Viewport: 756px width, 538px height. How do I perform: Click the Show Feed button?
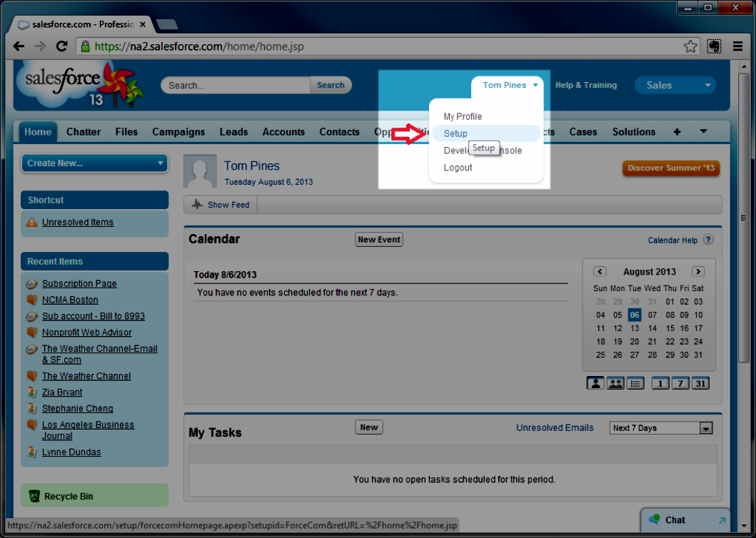[x=221, y=205]
